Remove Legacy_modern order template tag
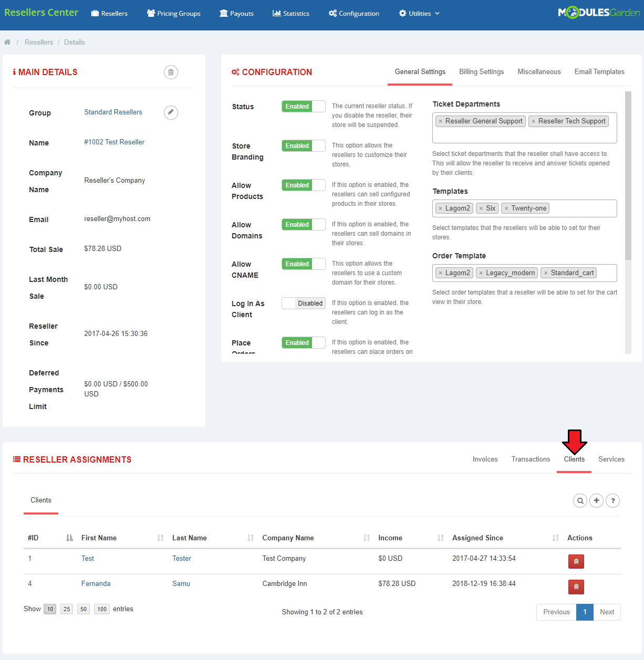644x660 pixels. 481,273
